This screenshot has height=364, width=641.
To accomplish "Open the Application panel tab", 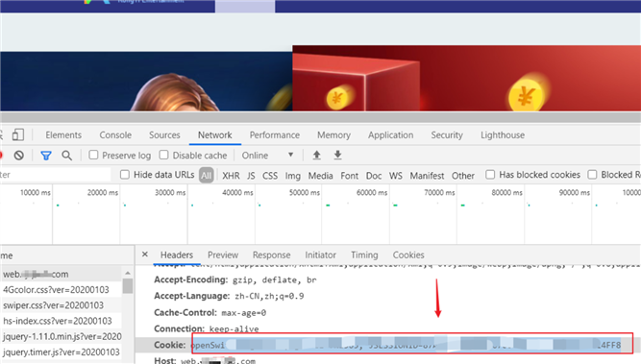I will tap(390, 134).
